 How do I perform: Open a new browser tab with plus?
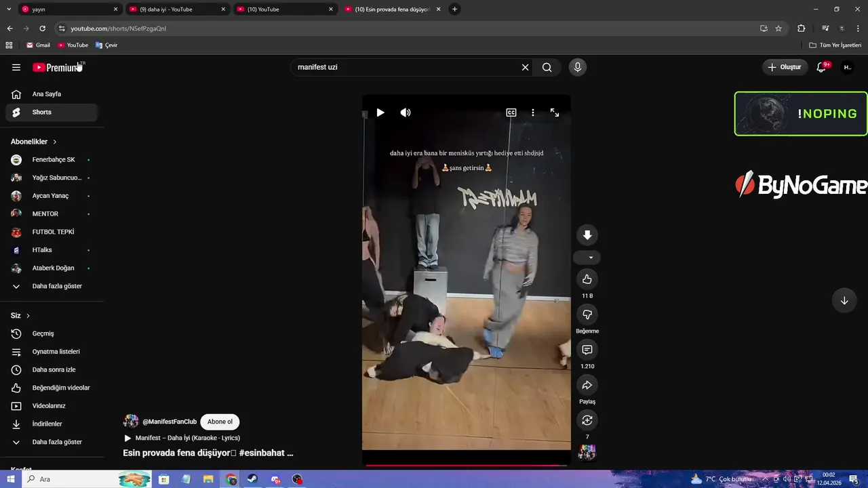click(455, 9)
